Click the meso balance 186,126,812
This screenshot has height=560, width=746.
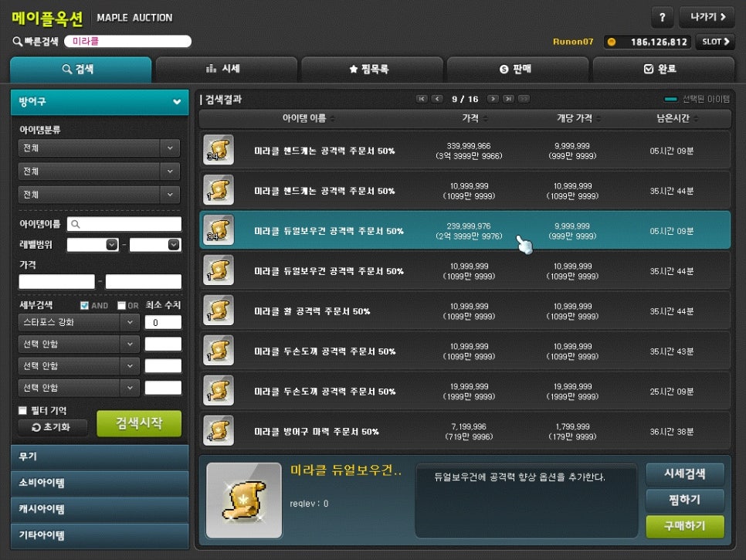point(659,42)
